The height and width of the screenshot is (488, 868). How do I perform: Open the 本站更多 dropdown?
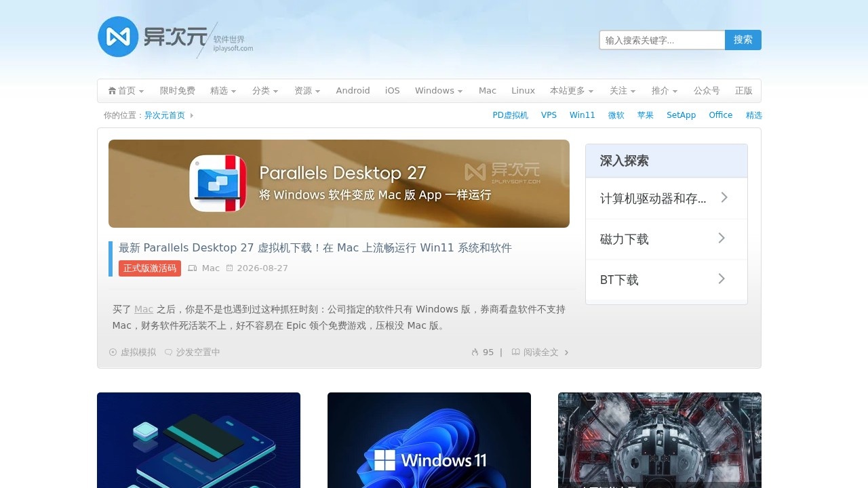click(572, 91)
